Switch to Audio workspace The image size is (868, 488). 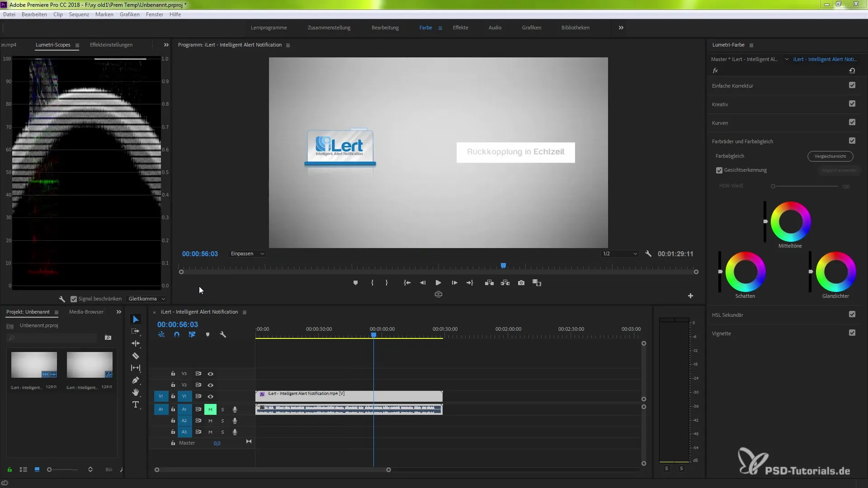tap(495, 28)
